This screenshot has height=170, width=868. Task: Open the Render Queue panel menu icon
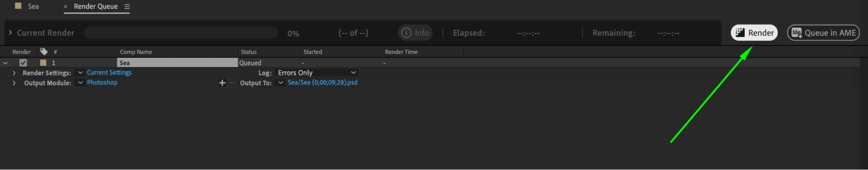point(127,7)
